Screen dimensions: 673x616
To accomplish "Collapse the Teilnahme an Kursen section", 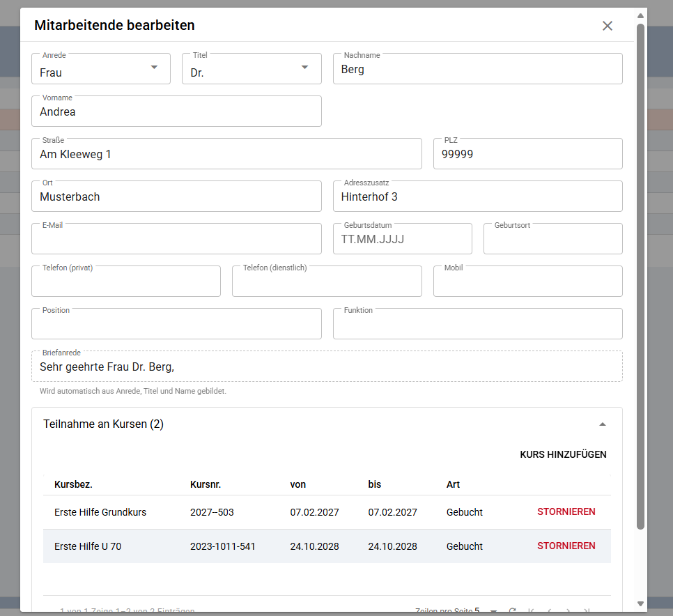I will pyautogui.click(x=602, y=424).
